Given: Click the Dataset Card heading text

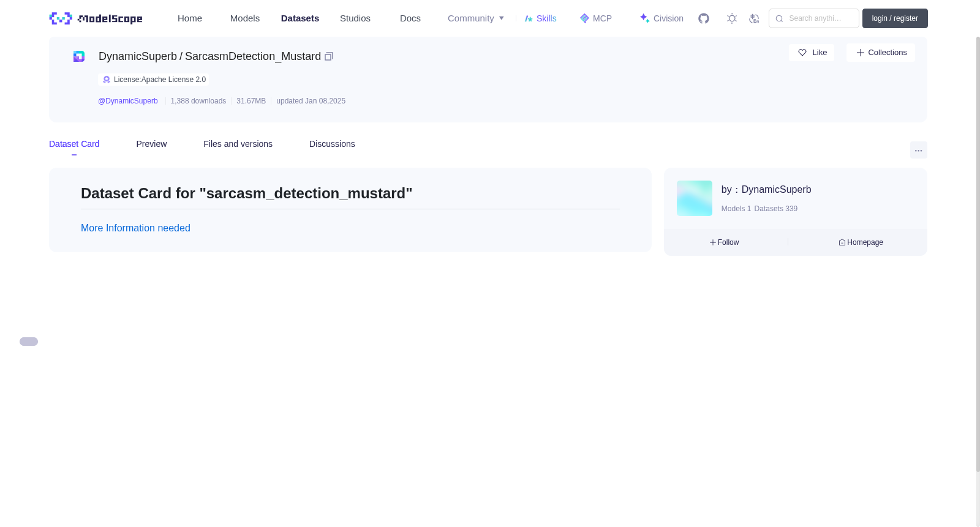Looking at the screenshot, I should (247, 193).
